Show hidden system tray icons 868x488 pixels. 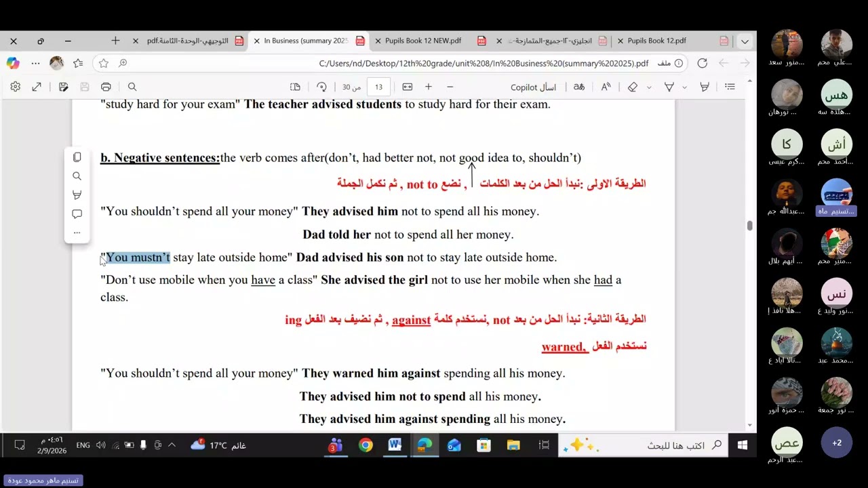pyautogui.click(x=172, y=445)
